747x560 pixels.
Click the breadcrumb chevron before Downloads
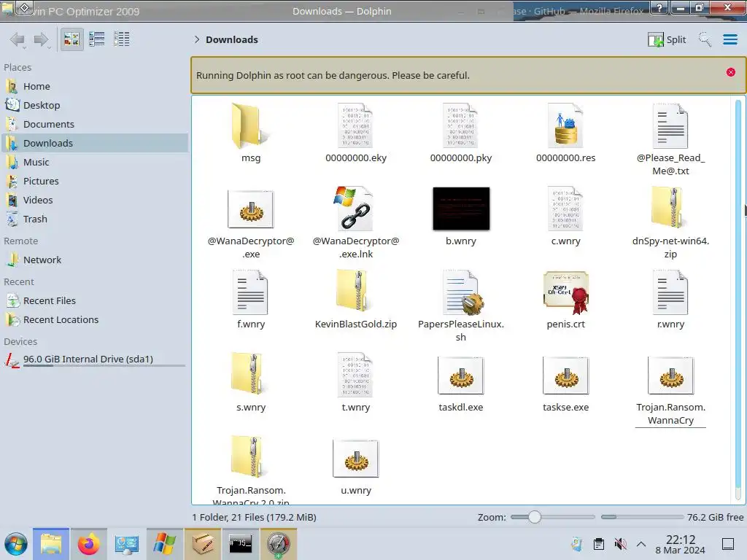click(x=197, y=39)
